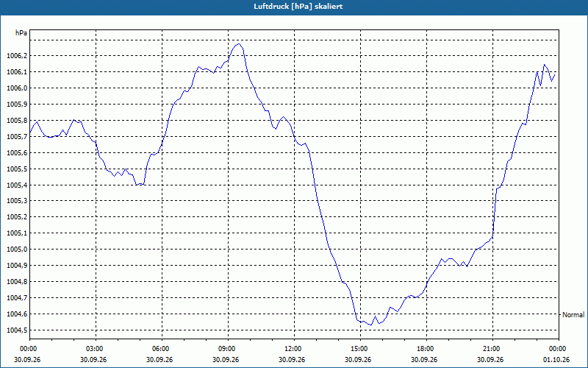Click the 1004,5 pressure axis label
This screenshot has height=368, width=588.
pyautogui.click(x=17, y=330)
